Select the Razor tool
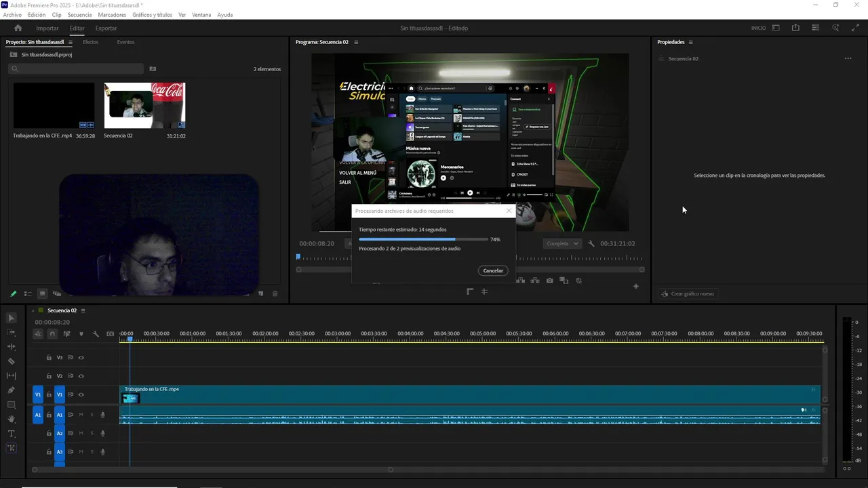This screenshot has width=868, height=488. click(x=12, y=361)
